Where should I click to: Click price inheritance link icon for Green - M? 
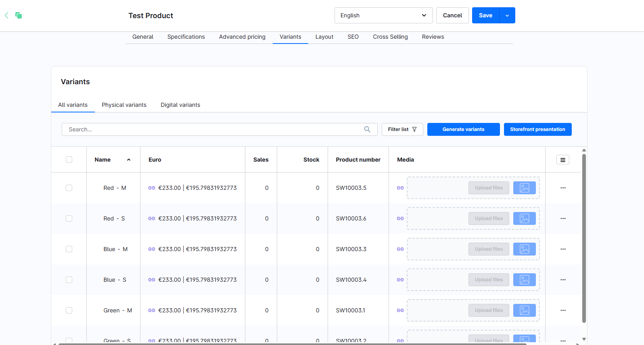coord(152,310)
